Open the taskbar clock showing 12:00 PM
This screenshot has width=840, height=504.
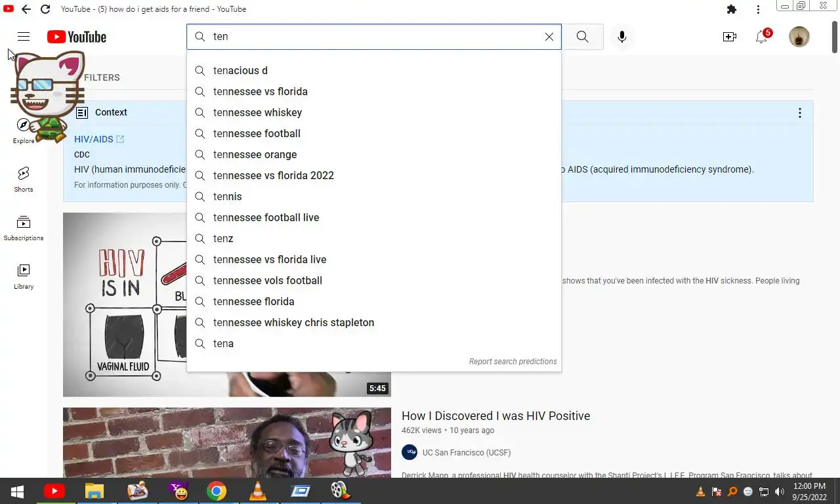[x=809, y=492]
